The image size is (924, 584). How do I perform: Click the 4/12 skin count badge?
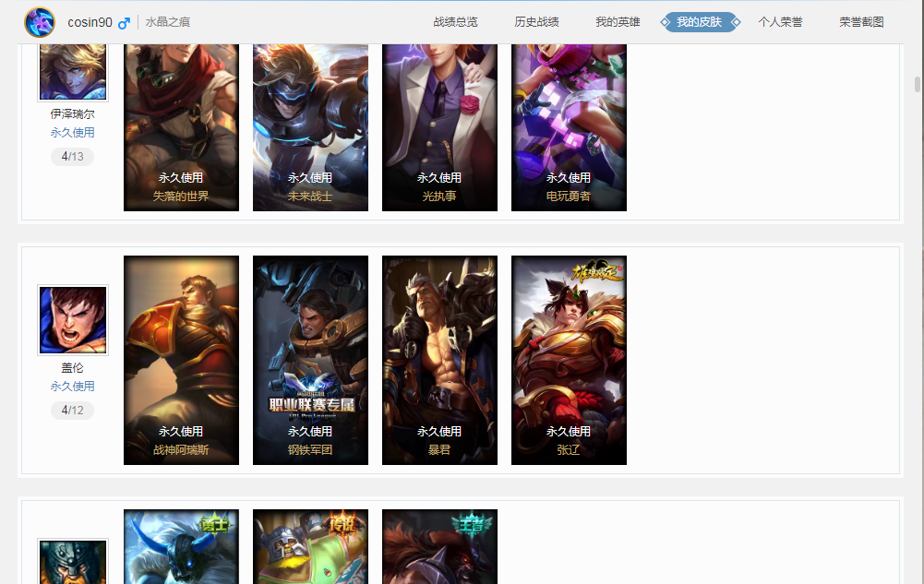[x=73, y=411]
